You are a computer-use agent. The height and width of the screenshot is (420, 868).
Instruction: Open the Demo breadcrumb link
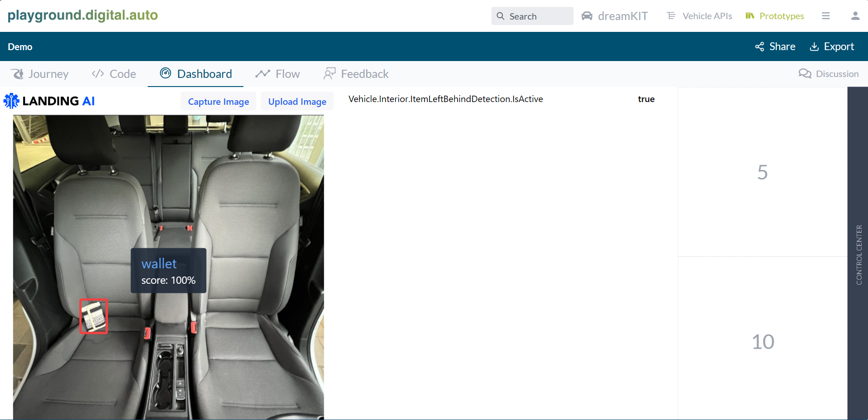(20, 46)
